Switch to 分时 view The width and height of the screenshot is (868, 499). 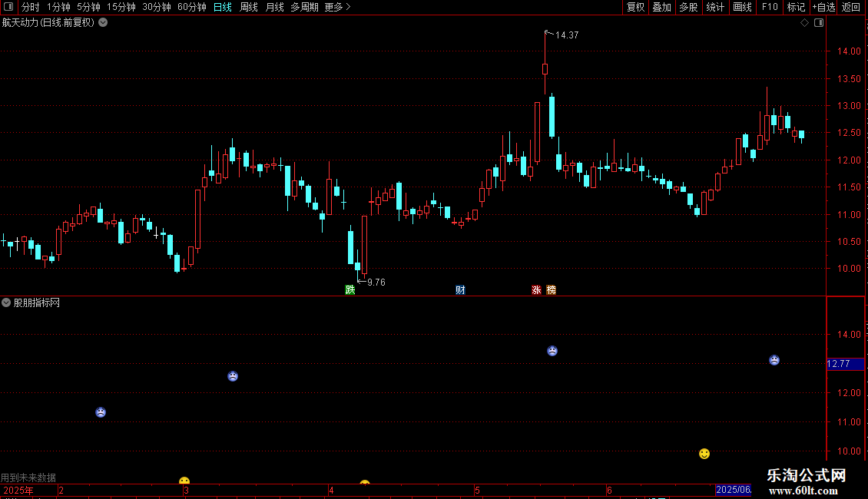(x=31, y=7)
